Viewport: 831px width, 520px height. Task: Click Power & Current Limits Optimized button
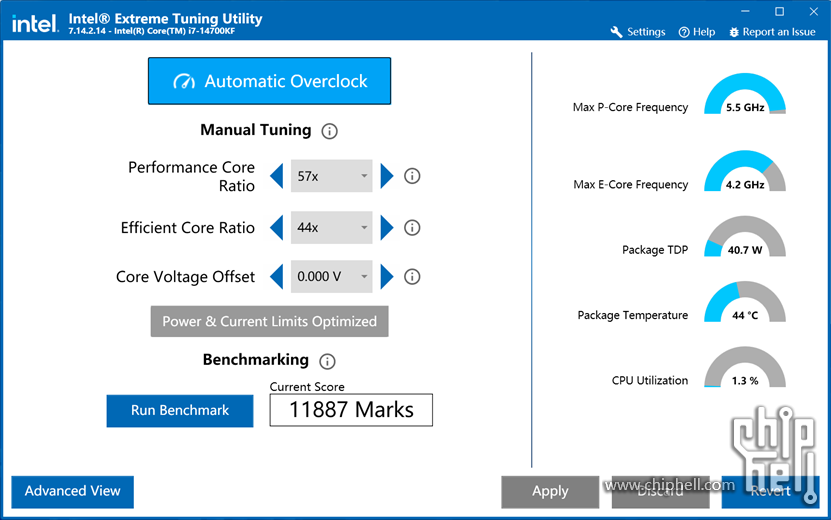pyautogui.click(x=269, y=321)
